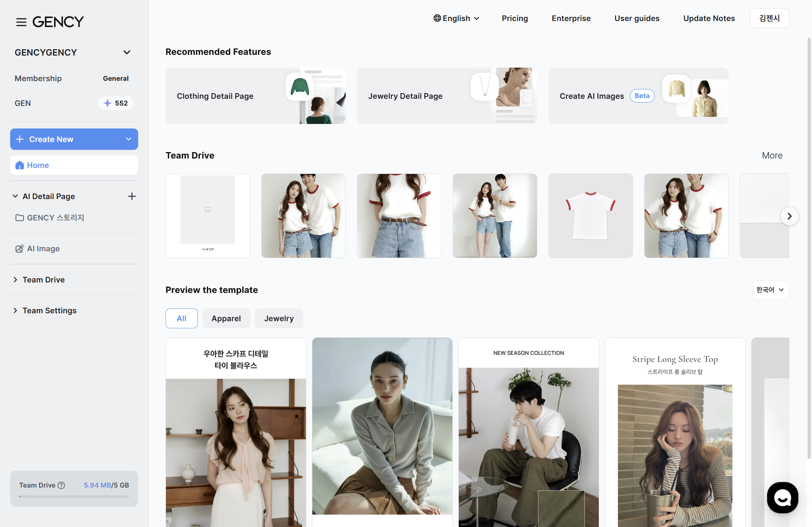This screenshot has height=527, width=812.
Task: Open the hamburger menu icon beside GENCY
Action: click(x=21, y=22)
